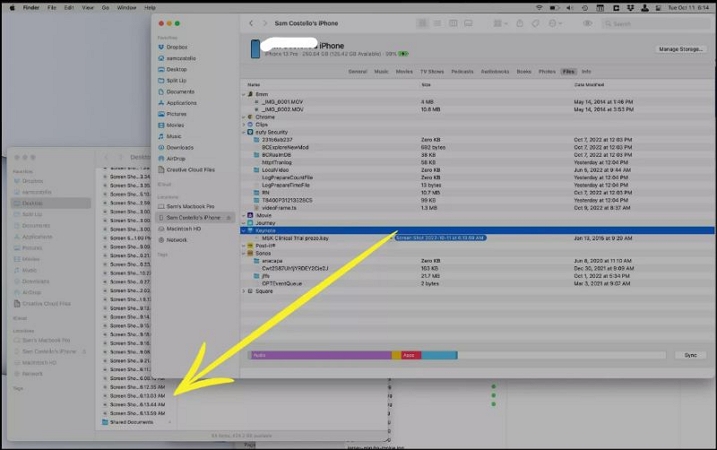Select the LocalVideo folder row
Screen dimensions: 717x450
click(477, 170)
